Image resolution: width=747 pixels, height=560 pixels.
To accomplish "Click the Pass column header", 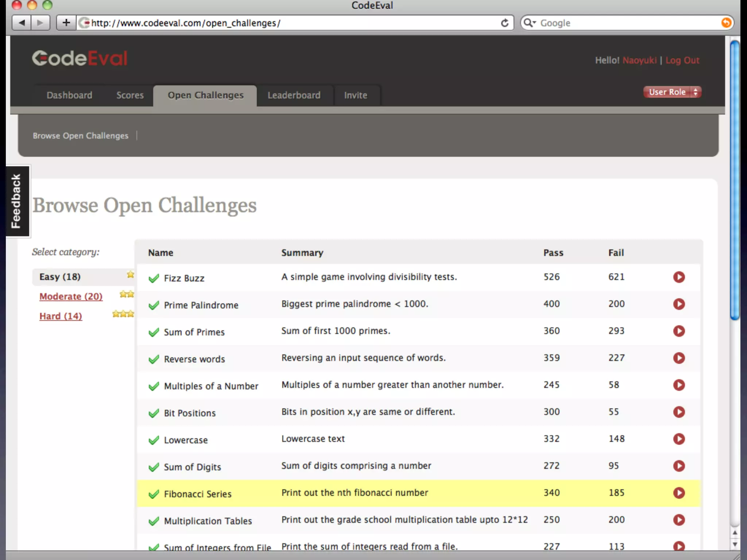I will (x=553, y=253).
